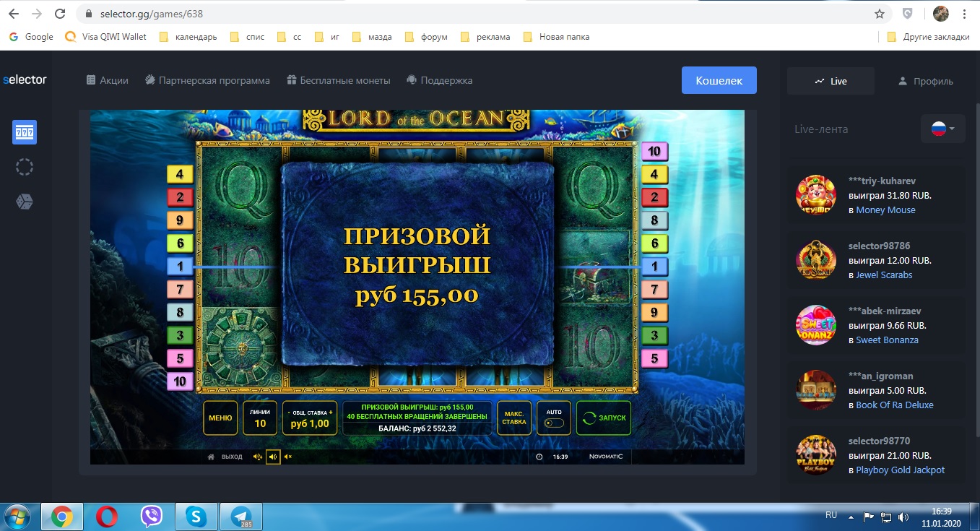
Task: Bookmark this page with star icon
Action: click(x=879, y=14)
